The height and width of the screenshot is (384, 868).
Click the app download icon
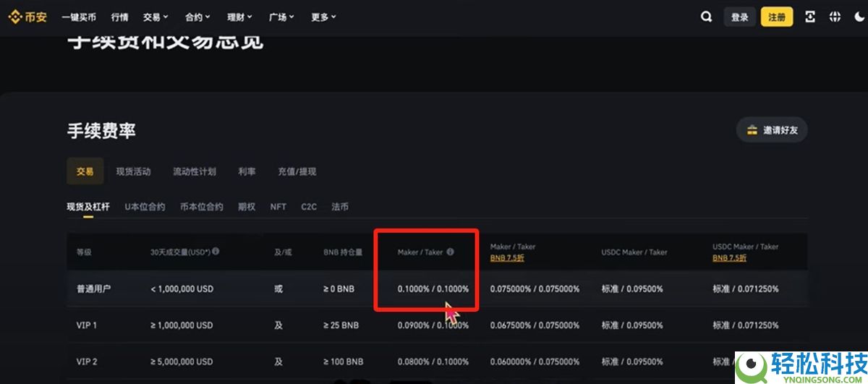809,17
